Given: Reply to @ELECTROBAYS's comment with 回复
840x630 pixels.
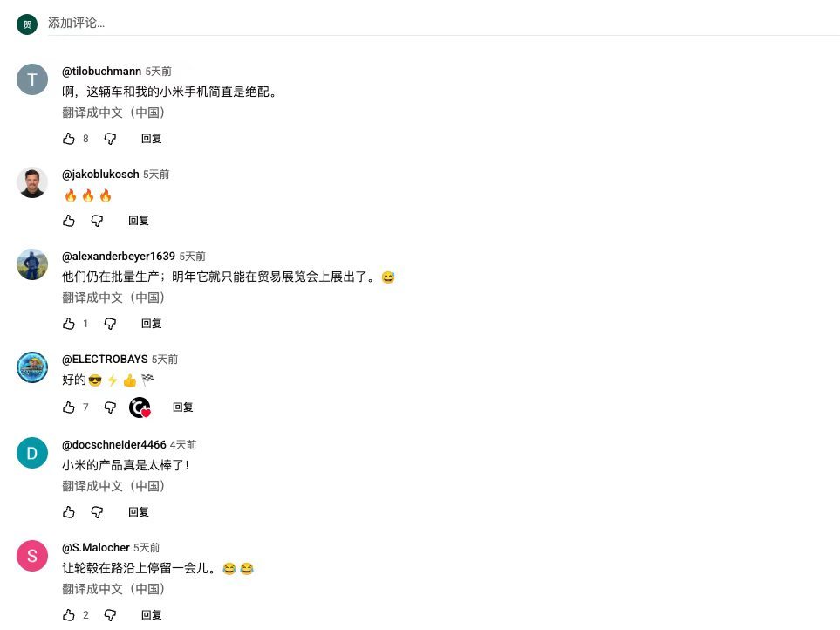Looking at the screenshot, I should 182,407.
